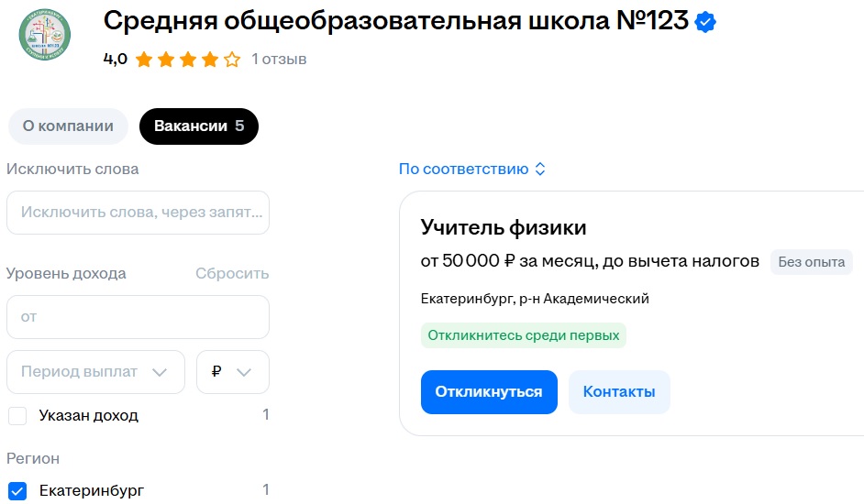Focus the Исключить слова input field

[138, 213]
